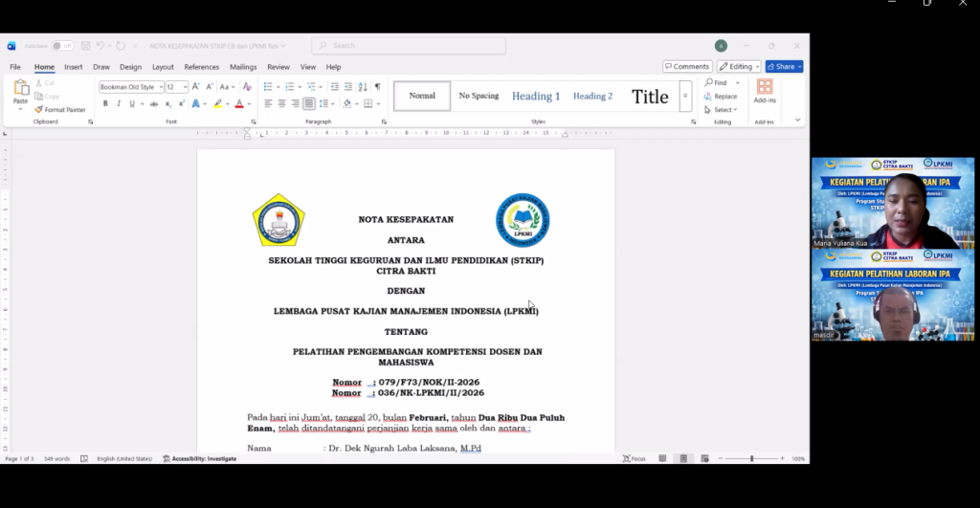Image resolution: width=980 pixels, height=508 pixels.
Task: Click the Strikethrough icon
Action: point(154,103)
